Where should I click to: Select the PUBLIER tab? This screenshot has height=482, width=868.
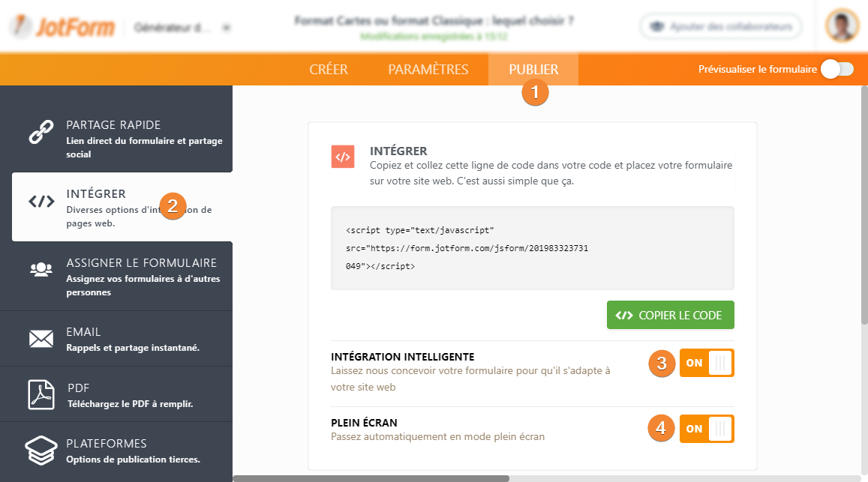(x=533, y=69)
